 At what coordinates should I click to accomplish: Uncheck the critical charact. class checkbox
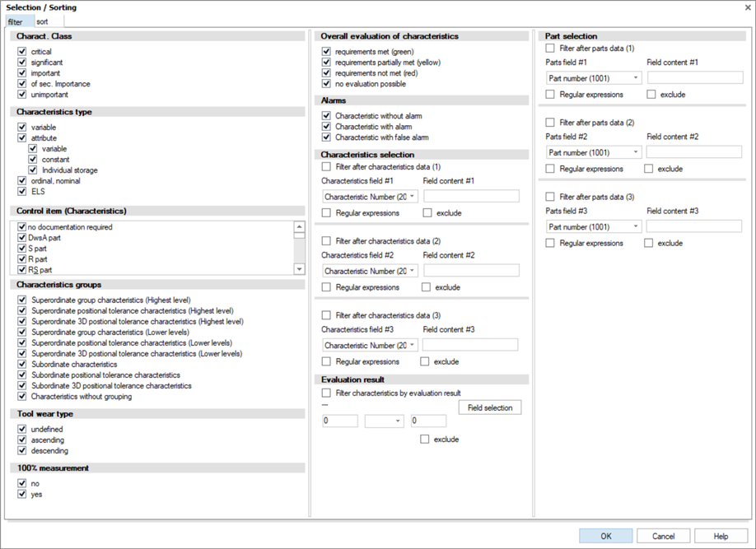point(21,51)
